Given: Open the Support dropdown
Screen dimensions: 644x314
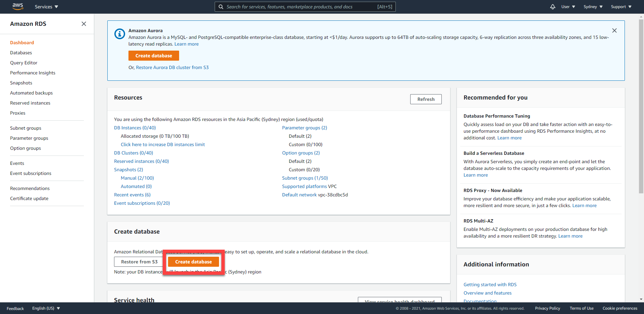Looking at the screenshot, I should [x=620, y=6].
